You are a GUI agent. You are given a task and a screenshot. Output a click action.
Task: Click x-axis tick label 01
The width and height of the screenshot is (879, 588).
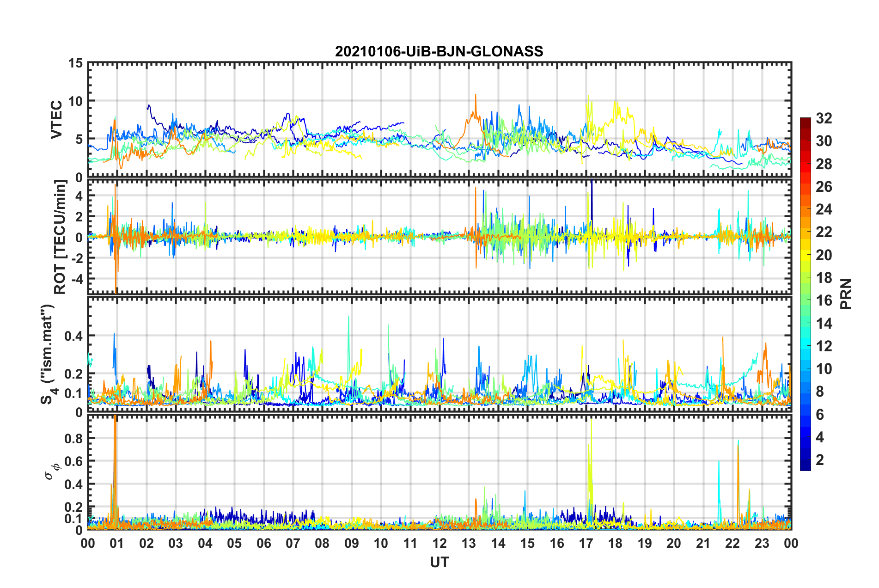click(117, 543)
